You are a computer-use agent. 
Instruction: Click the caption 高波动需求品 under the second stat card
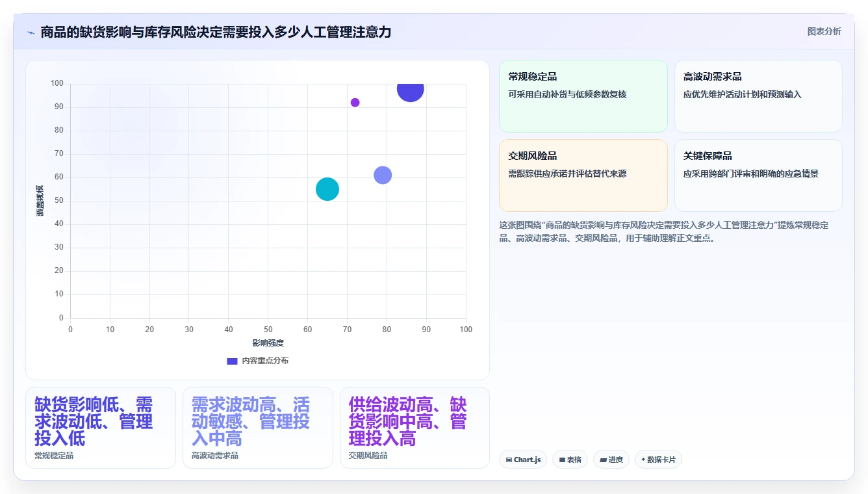point(215,456)
